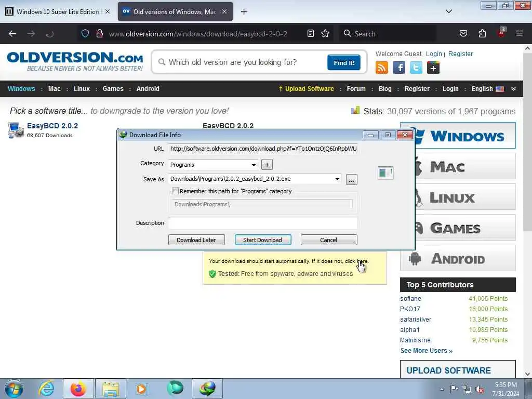The height and width of the screenshot is (399, 532).
Task: Open Internet Download Manager taskbar icon
Action: pos(207,389)
